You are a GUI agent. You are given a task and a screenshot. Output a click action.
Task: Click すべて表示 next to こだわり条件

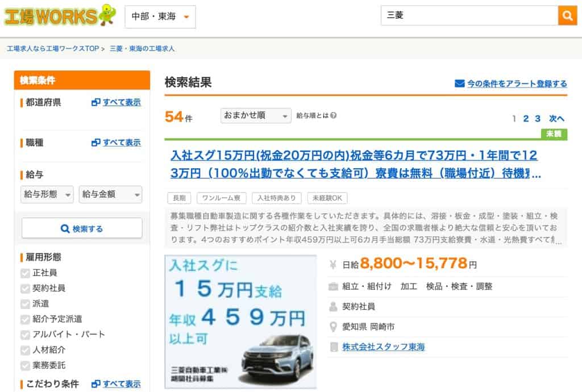(122, 384)
